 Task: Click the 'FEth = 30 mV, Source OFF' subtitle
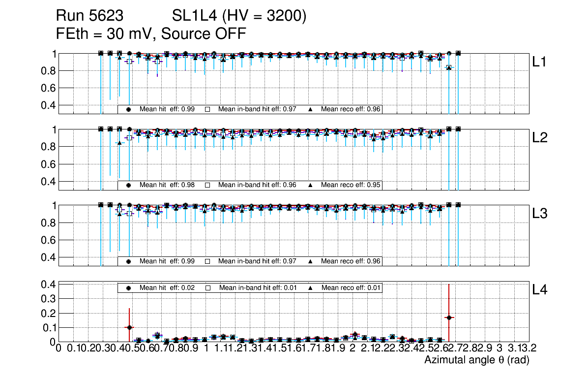tap(151, 34)
